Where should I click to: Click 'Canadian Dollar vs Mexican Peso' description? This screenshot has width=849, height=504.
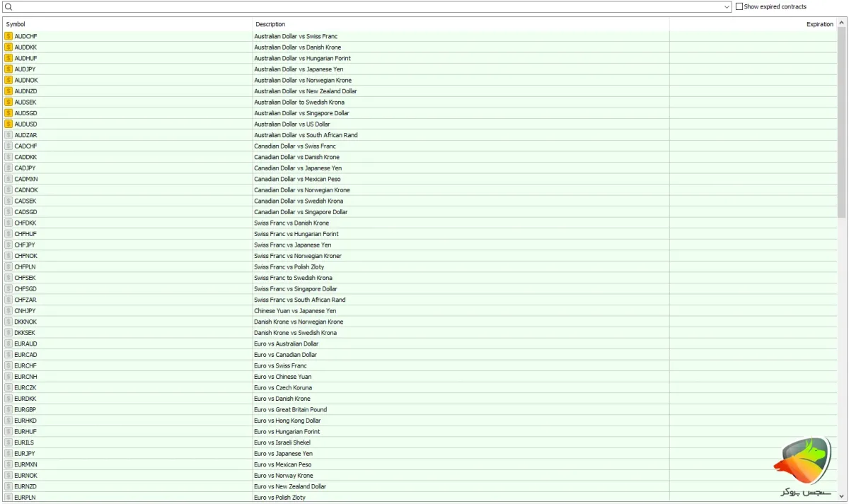[297, 179]
